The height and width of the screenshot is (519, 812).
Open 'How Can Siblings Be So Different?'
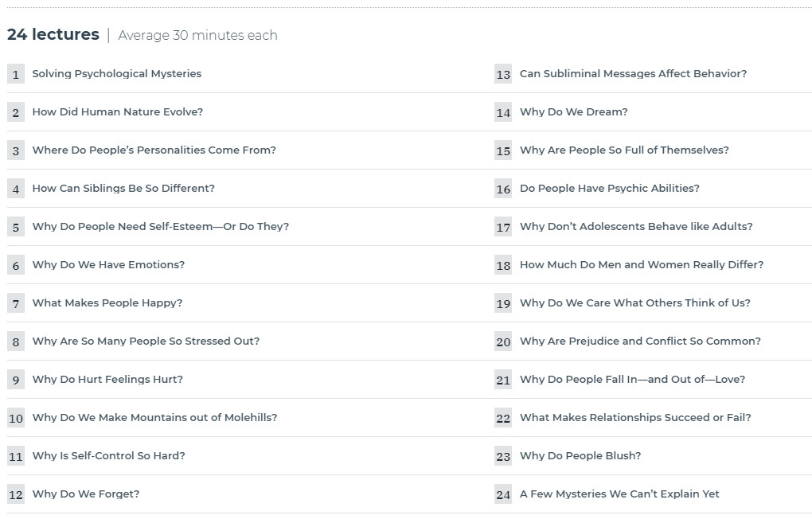tap(123, 189)
